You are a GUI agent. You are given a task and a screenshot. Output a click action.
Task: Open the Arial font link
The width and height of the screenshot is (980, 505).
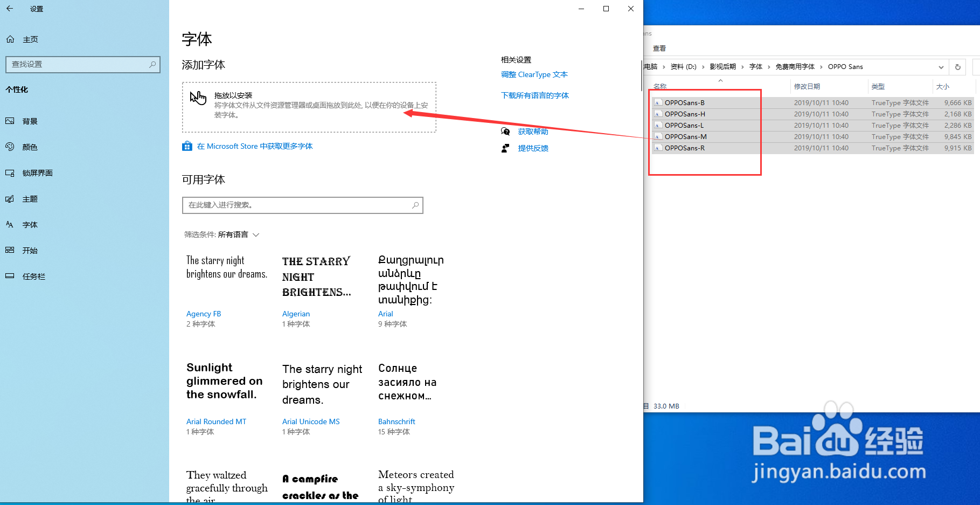(386, 314)
